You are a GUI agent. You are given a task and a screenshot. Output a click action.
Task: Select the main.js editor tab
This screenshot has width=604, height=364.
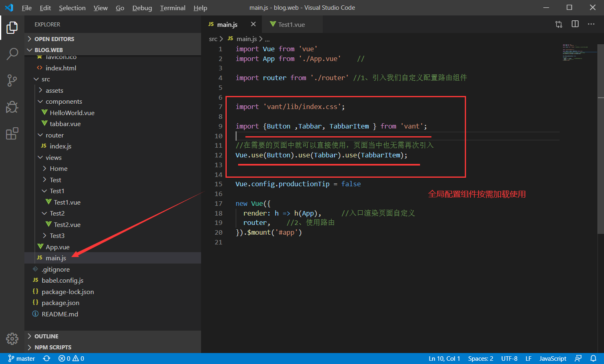point(232,24)
